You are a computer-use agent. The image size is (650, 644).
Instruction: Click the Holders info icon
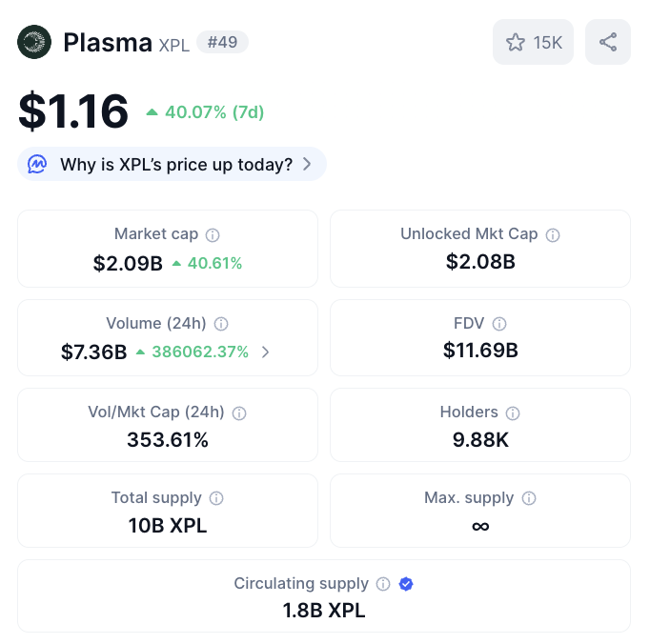pos(513,413)
